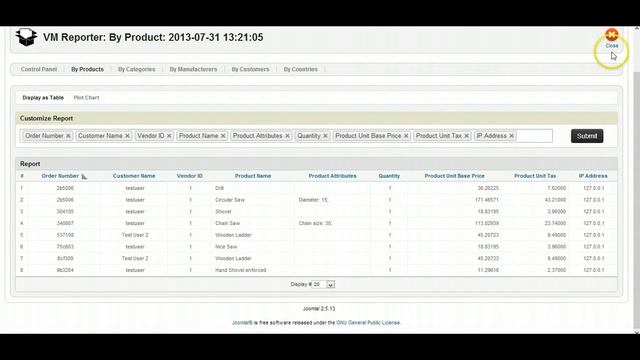Switch to the By Manufacturers tab
Viewport: 640px width, 360px height.
click(193, 69)
